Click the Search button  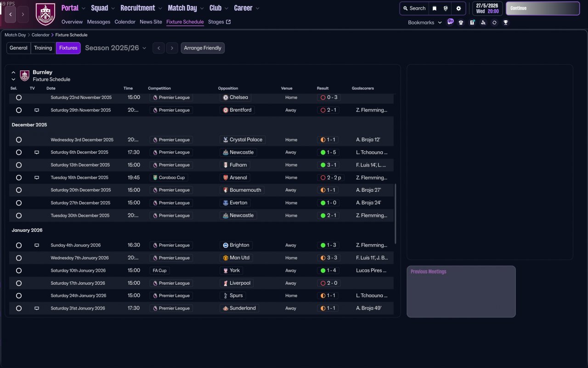(x=414, y=8)
